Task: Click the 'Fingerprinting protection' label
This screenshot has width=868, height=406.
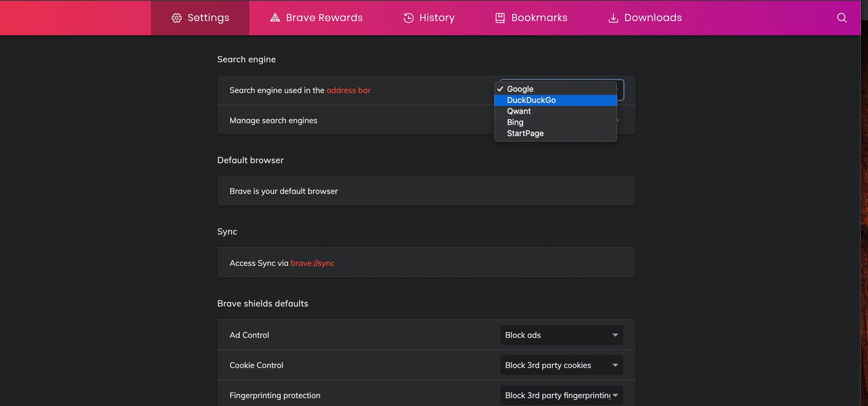Action: 275,396
